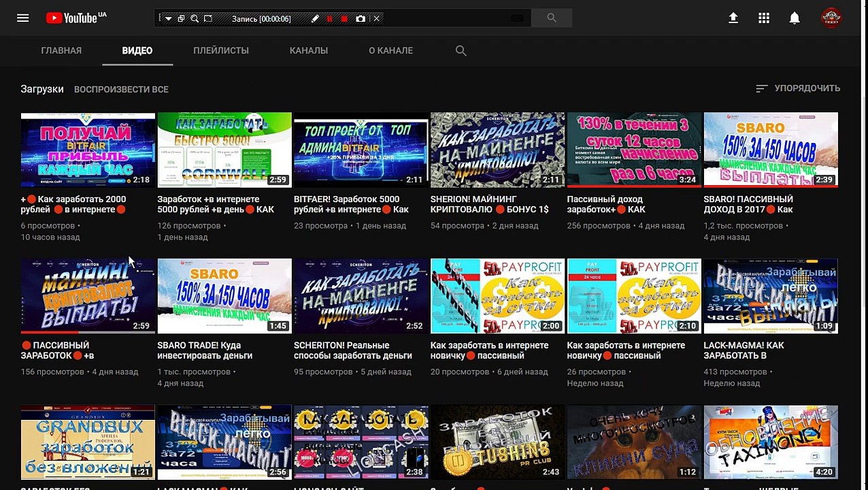This screenshot has width=868, height=490.
Task: Search this channel with the magnifier icon
Action: pyautogui.click(x=461, y=50)
